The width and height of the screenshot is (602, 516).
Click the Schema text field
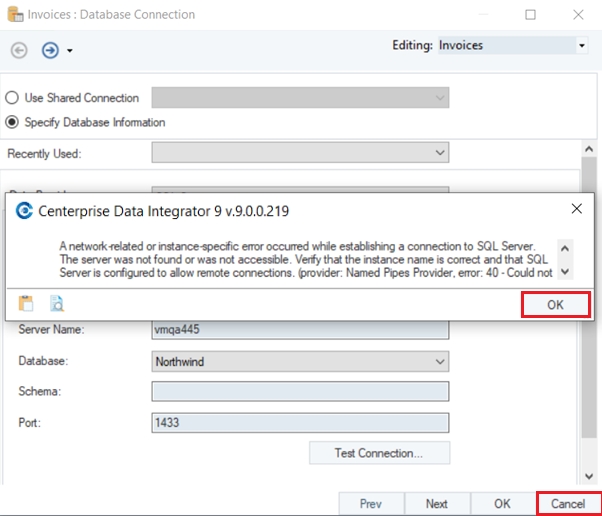click(x=300, y=392)
